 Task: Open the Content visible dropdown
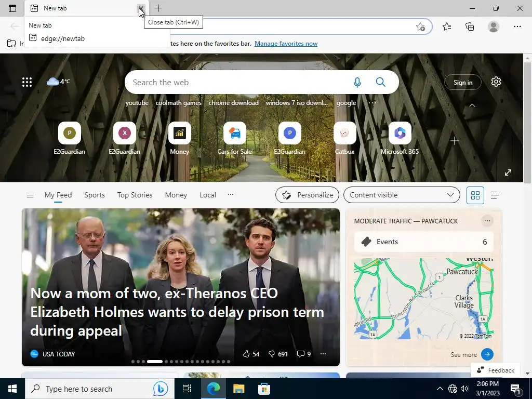pyautogui.click(x=402, y=195)
